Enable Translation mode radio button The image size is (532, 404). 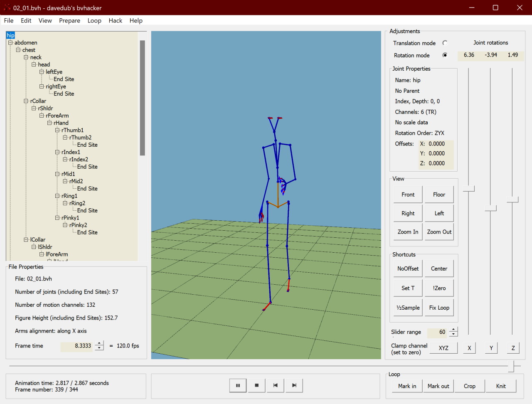(x=445, y=43)
